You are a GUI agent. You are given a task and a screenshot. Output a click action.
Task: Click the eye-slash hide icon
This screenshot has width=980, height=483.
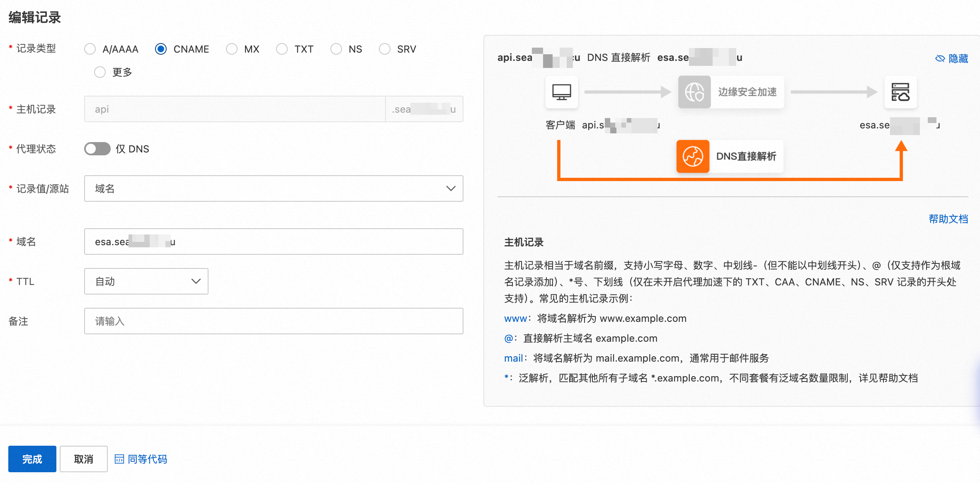coord(940,58)
